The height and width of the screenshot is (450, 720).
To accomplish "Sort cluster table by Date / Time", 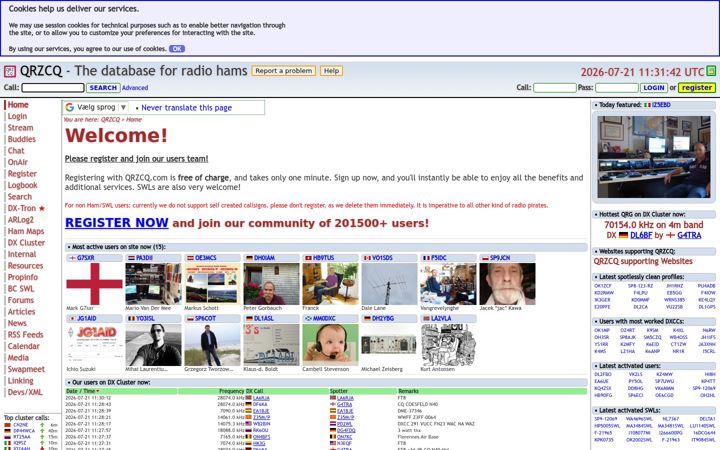I will [82, 391].
